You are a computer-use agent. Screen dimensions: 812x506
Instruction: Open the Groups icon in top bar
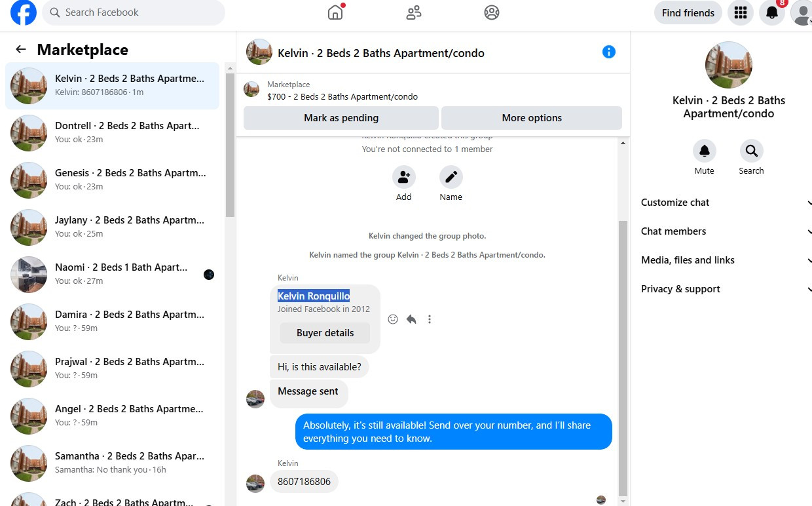click(x=492, y=12)
